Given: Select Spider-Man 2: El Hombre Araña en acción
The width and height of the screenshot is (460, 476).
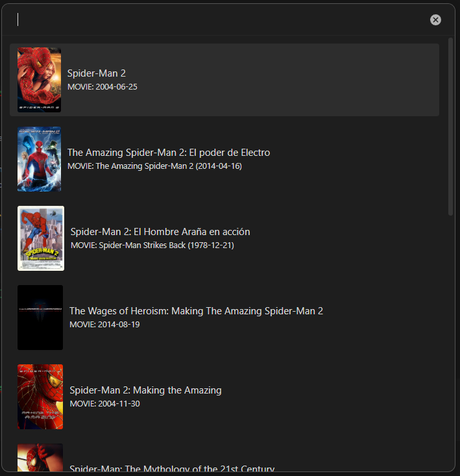Looking at the screenshot, I should point(160,232).
